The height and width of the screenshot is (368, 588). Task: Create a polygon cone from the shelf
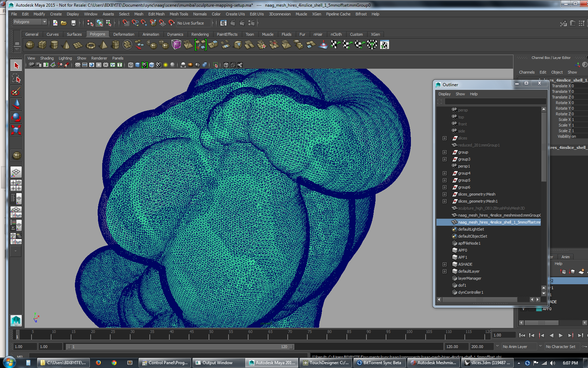click(66, 45)
